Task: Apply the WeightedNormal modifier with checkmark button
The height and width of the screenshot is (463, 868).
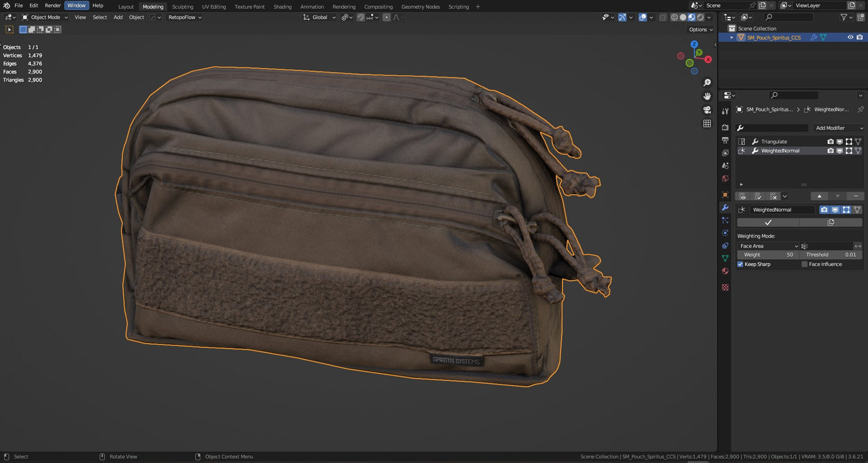Action: click(x=768, y=222)
